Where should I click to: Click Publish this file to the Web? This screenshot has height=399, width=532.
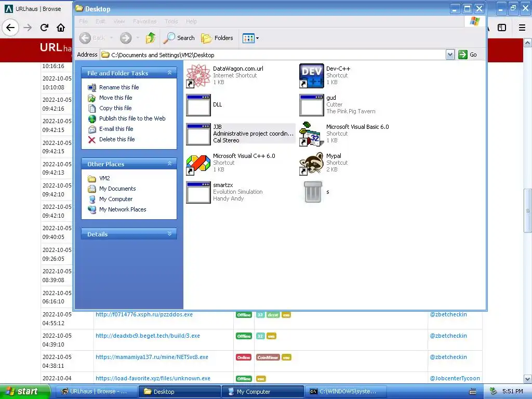(x=127, y=118)
